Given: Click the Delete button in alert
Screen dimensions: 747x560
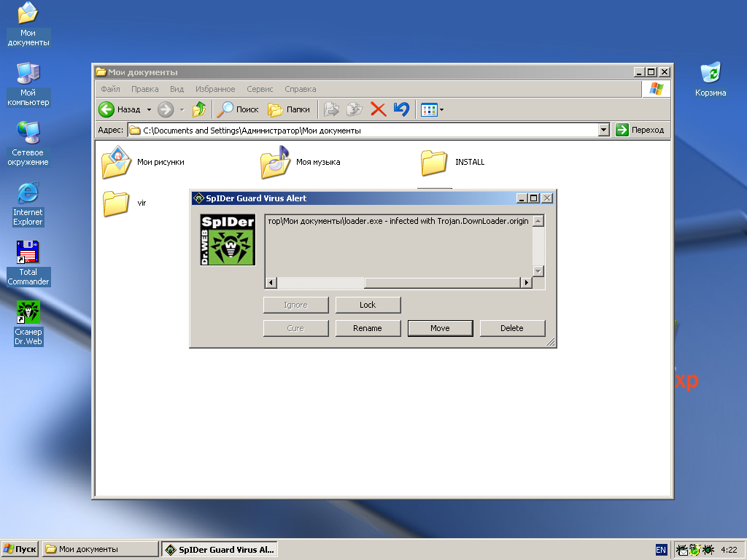Looking at the screenshot, I should (512, 329).
